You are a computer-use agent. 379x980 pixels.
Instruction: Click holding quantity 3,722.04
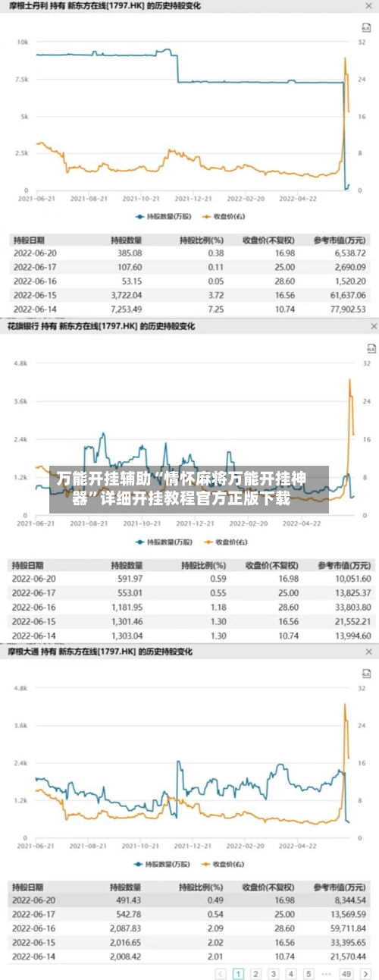coord(126,295)
